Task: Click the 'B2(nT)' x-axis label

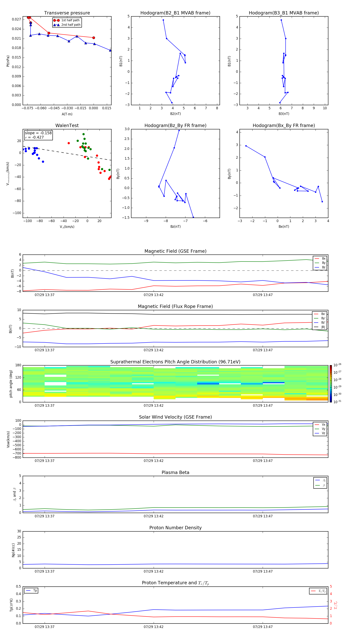Action: 175,114
